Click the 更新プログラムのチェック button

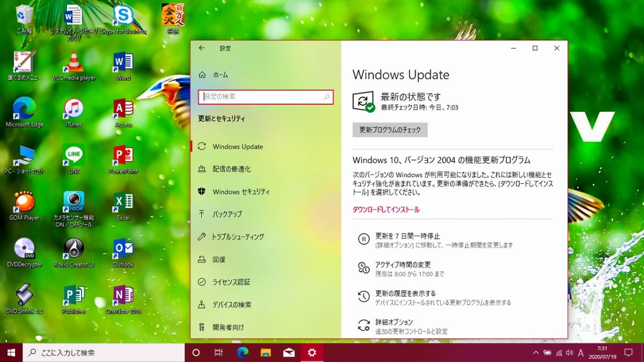point(390,130)
